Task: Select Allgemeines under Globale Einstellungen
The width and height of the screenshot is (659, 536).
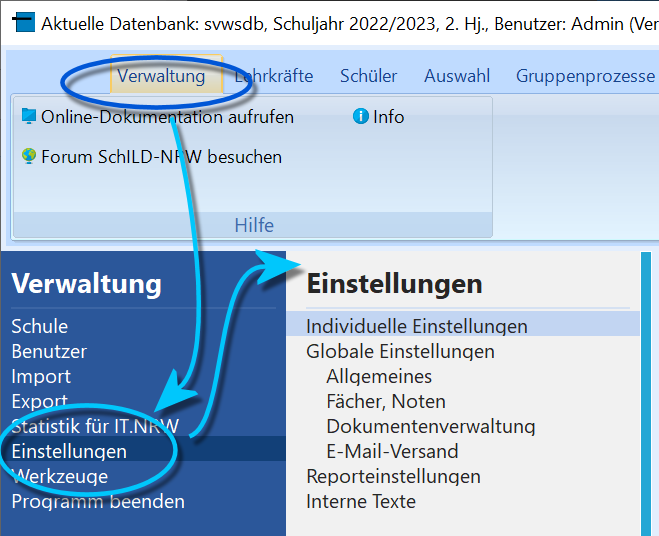Action: [x=379, y=376]
